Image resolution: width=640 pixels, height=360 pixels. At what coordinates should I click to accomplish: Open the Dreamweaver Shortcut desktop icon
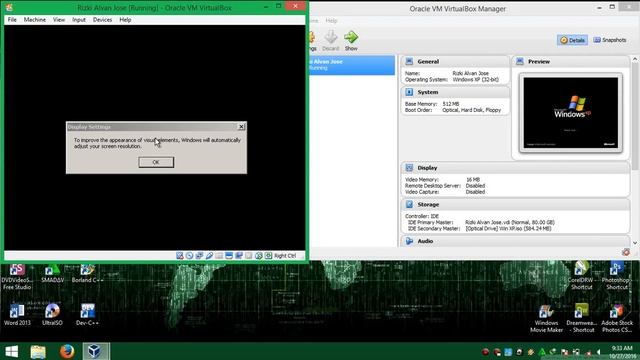(582, 318)
